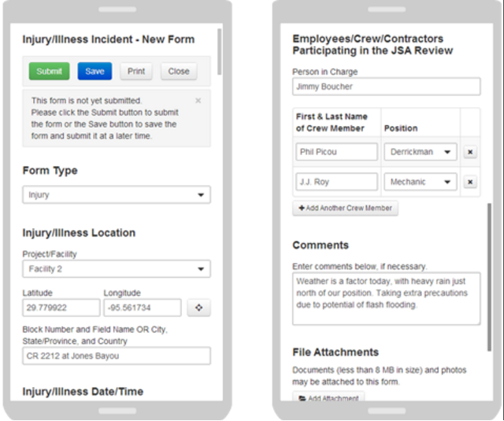
Task: Expand the Project/Facility dropdown
Action: pos(116,269)
